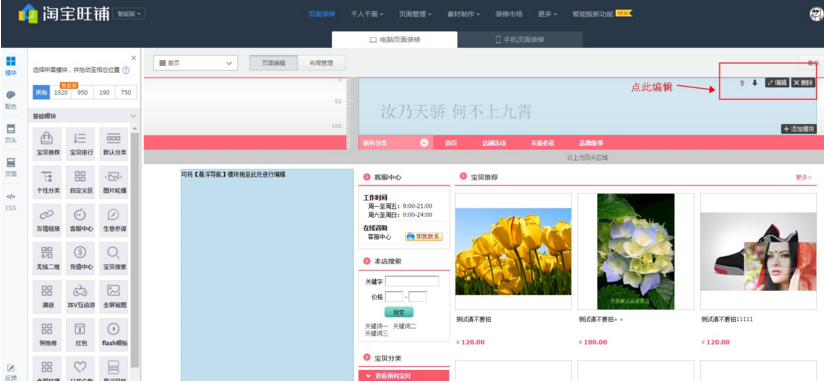Move header module down with arrow

[x=755, y=82]
